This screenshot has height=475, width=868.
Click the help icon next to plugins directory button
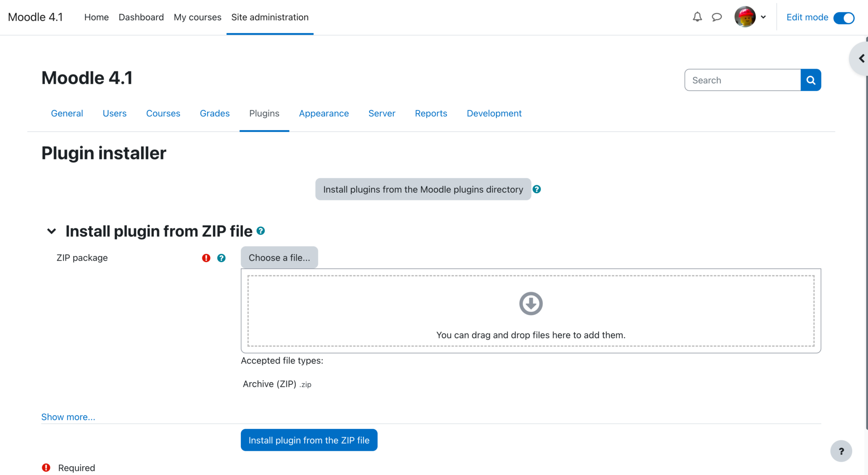pyautogui.click(x=537, y=189)
